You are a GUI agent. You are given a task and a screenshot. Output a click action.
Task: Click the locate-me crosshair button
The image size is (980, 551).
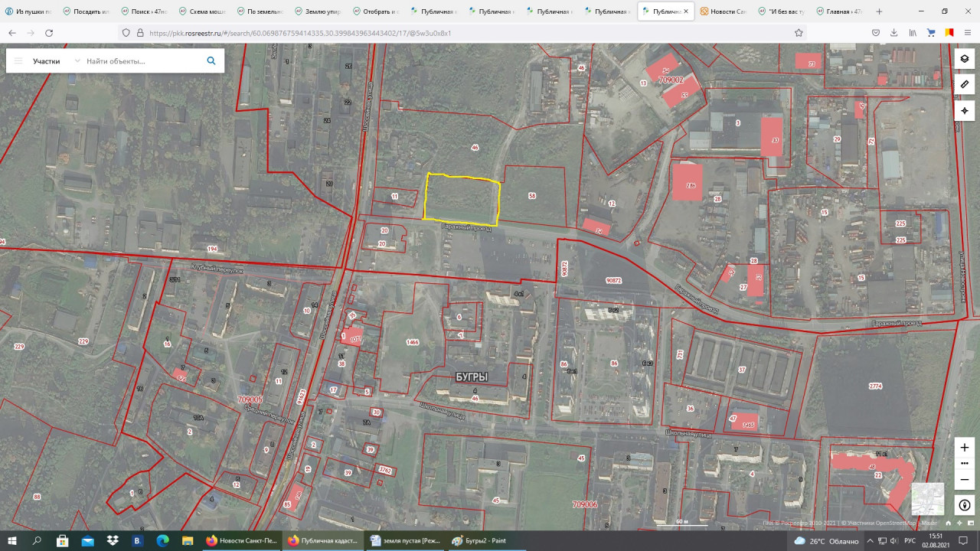click(x=964, y=110)
